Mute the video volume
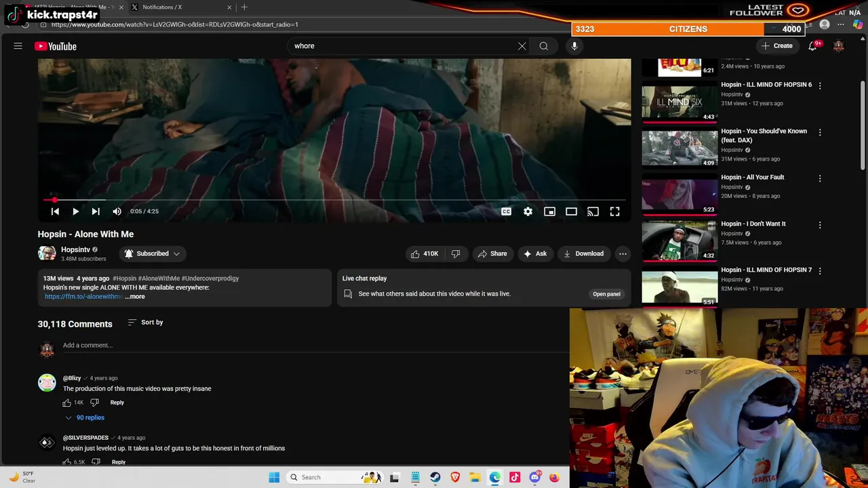868x488 pixels. click(x=117, y=211)
